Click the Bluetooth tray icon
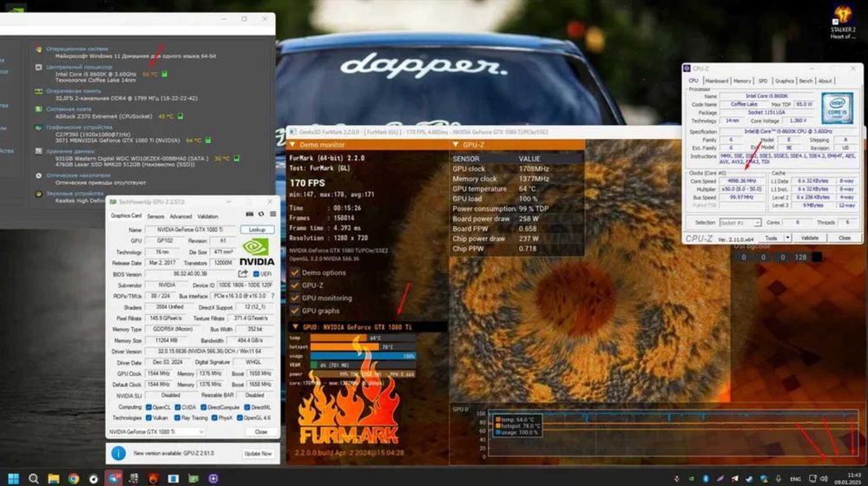 pos(706,478)
